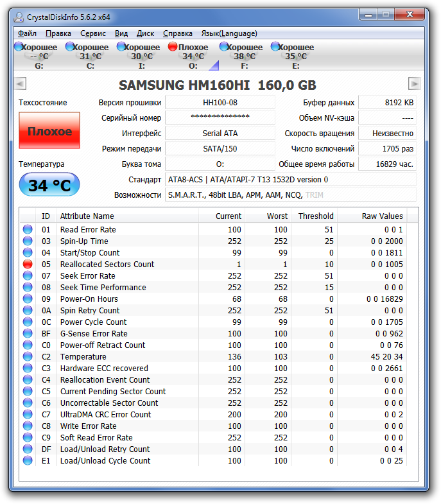The width and height of the screenshot is (441, 504).
Task: Click the firmware field HH100-08
Action: (x=220, y=103)
